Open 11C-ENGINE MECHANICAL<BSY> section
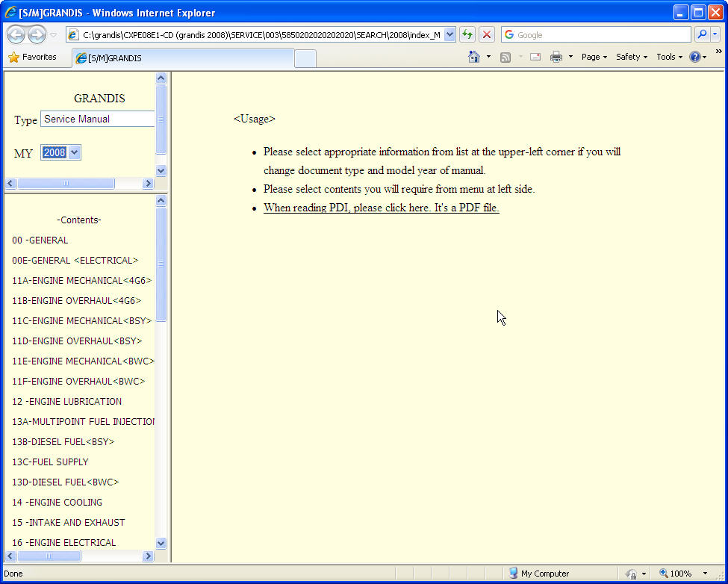728x584 pixels. [x=81, y=321]
